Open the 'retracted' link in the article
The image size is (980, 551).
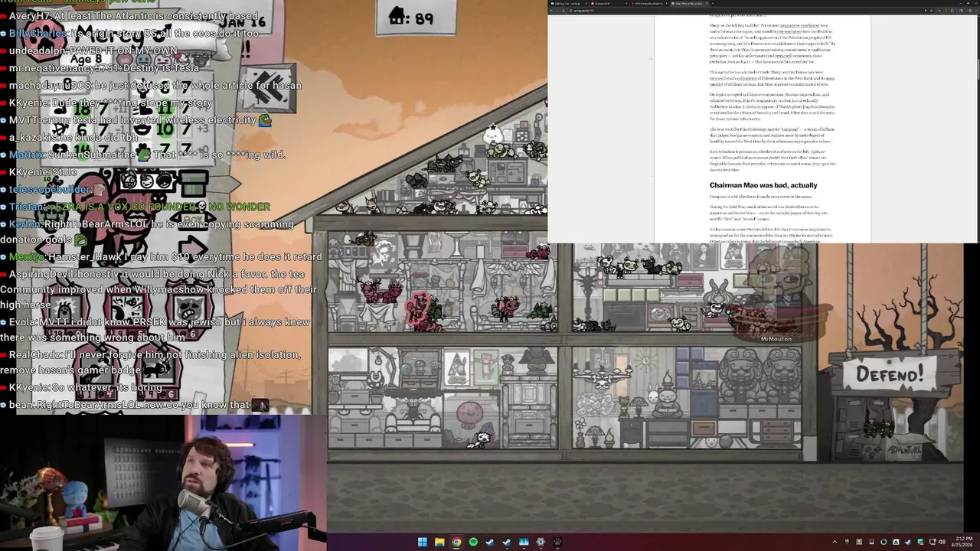tap(782, 56)
